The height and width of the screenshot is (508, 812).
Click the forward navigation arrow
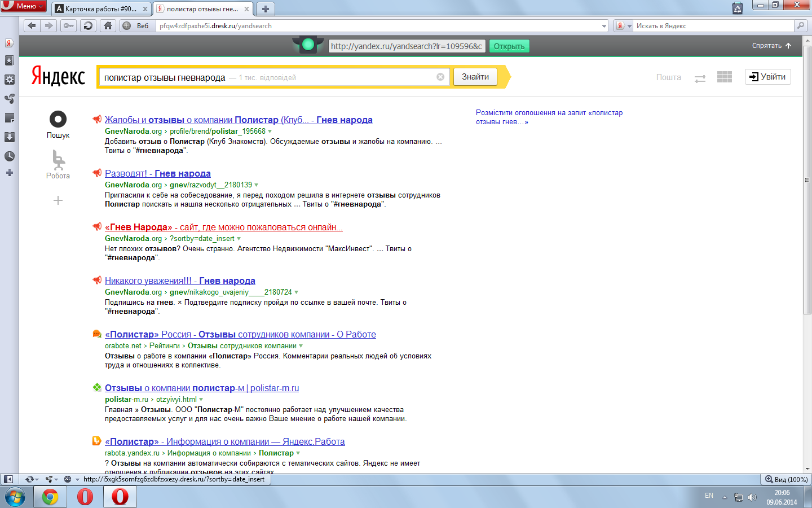click(x=49, y=25)
